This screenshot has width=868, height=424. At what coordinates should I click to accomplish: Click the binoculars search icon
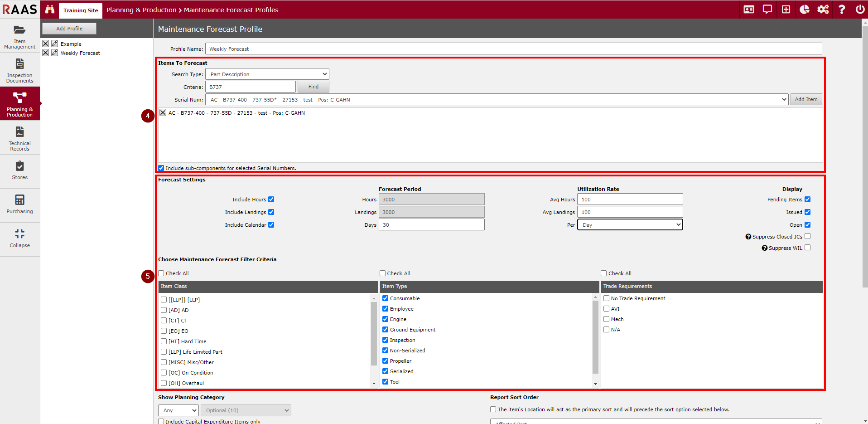50,10
